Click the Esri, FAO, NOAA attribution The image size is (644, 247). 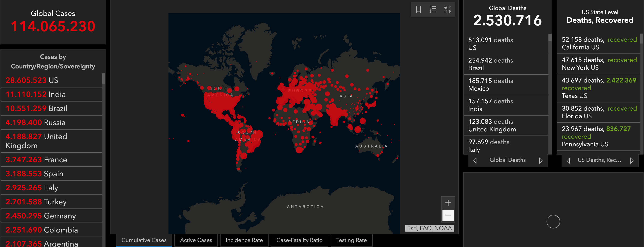click(x=429, y=228)
